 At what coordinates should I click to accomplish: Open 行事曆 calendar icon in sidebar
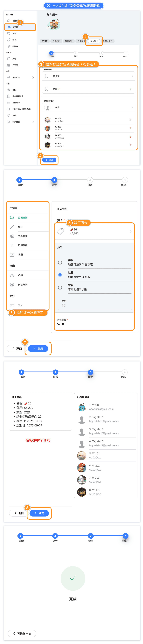click(9, 65)
